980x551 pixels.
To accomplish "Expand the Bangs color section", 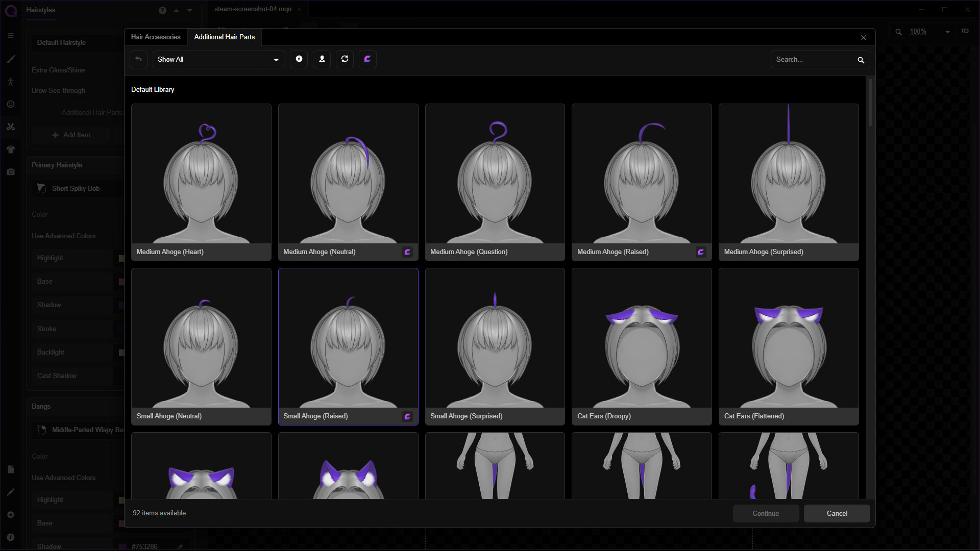I will pos(39,456).
